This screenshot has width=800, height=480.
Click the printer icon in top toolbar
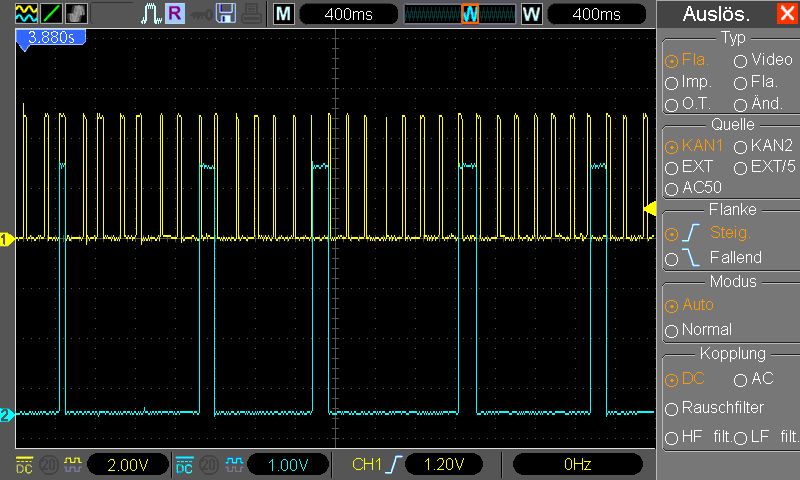point(252,14)
